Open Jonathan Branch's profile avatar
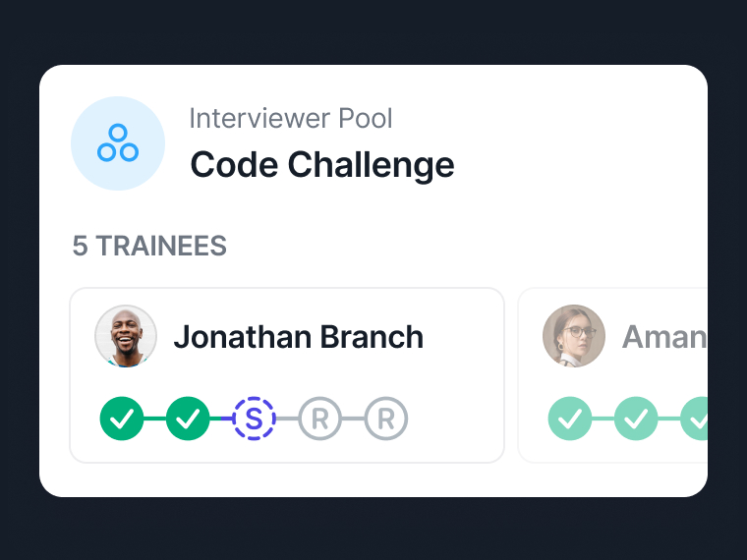Screen dimensions: 747x560 tap(126, 336)
